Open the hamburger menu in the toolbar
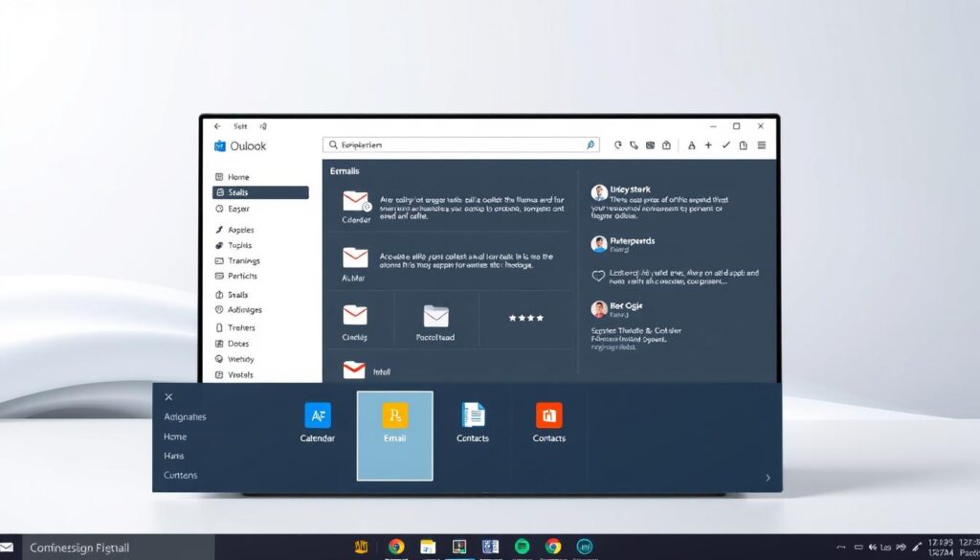Image resolution: width=980 pixels, height=560 pixels. [x=761, y=145]
